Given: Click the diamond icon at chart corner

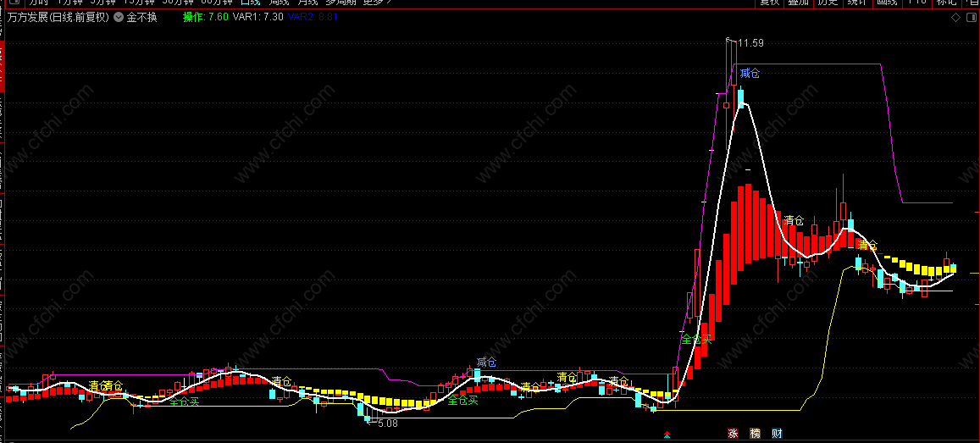Looking at the screenshot, I should pyautogui.click(x=955, y=18).
